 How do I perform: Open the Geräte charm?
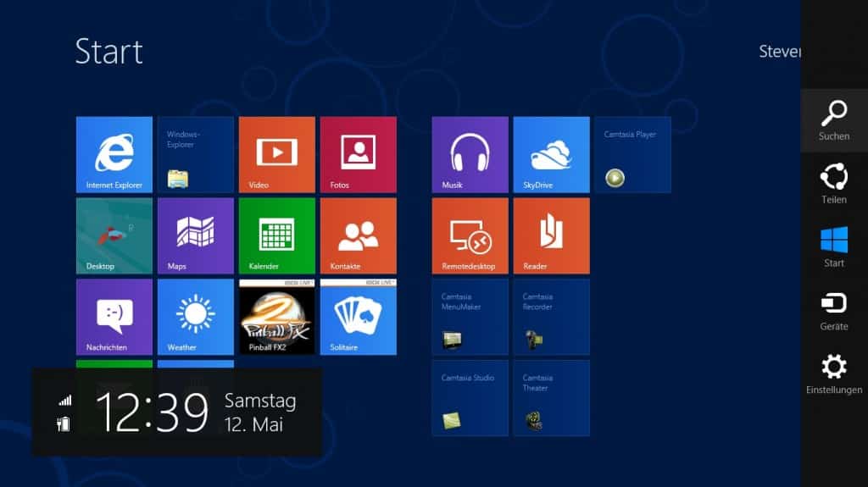834,311
